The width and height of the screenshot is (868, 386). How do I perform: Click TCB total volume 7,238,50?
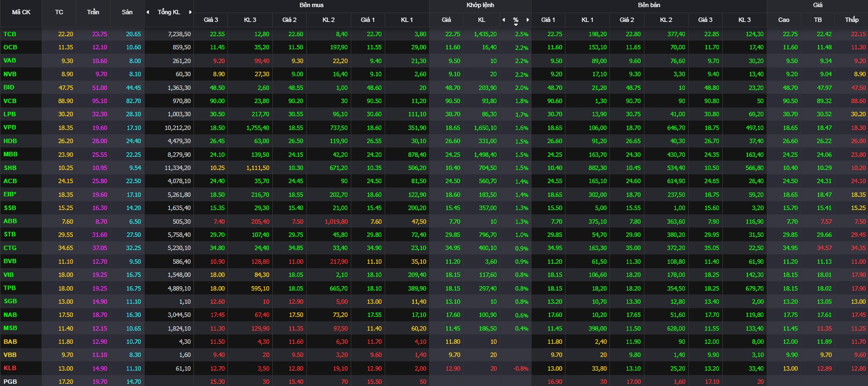pos(179,34)
